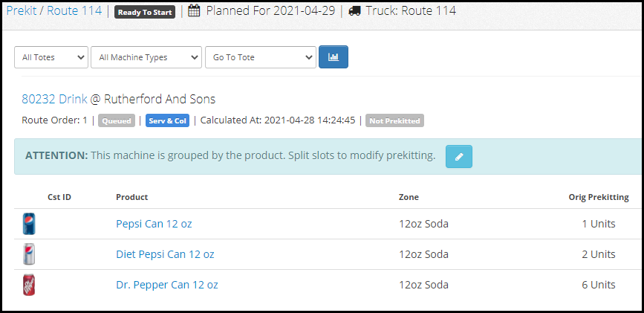The width and height of the screenshot is (644, 313).
Task: Open Dr. Pepper Can 12 oz link
Action: (167, 285)
